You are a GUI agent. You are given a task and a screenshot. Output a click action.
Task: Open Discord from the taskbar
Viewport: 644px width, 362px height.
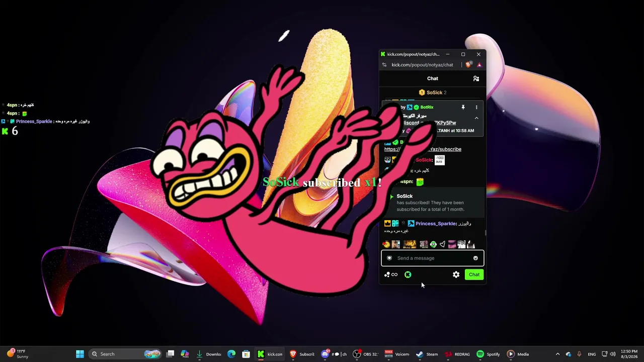pyautogui.click(x=334, y=354)
